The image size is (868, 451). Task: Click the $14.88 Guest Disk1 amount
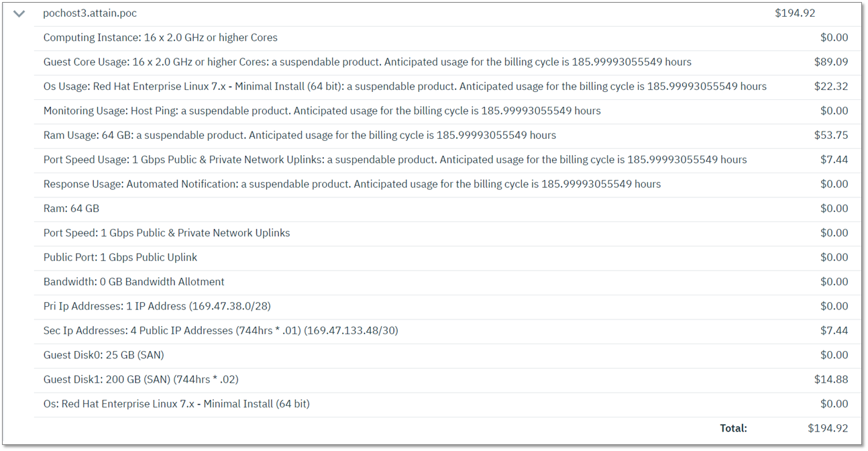point(830,379)
